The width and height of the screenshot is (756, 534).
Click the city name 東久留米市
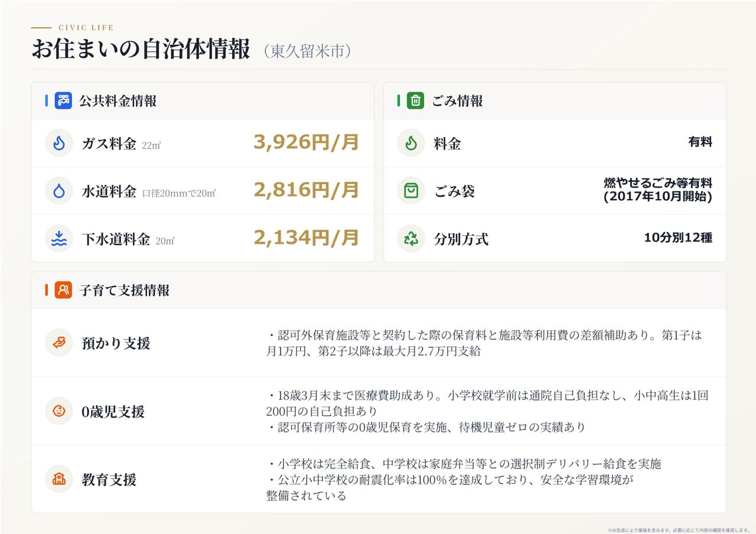308,51
